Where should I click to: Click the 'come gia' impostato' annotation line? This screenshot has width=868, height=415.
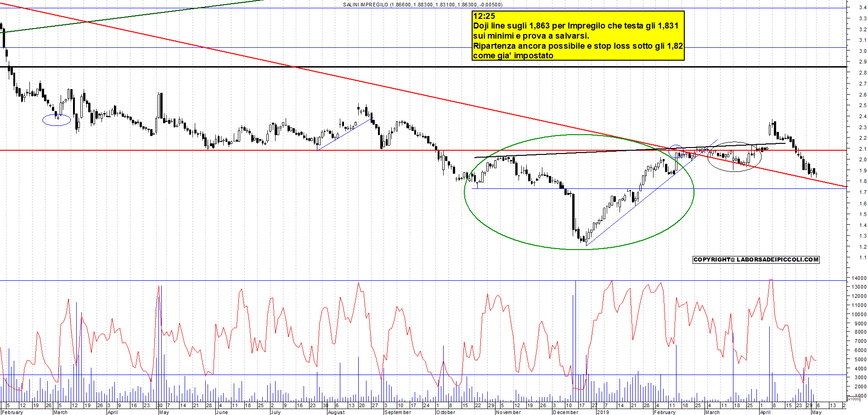click(x=513, y=56)
